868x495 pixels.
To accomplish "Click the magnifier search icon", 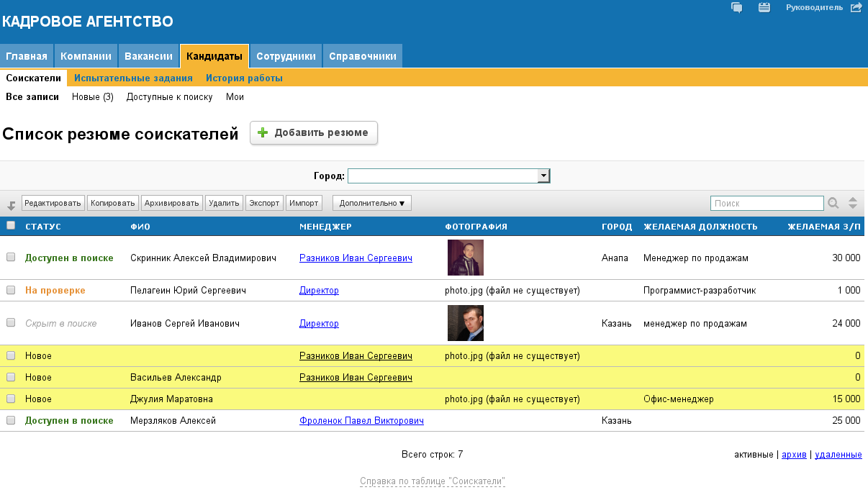I will [833, 203].
